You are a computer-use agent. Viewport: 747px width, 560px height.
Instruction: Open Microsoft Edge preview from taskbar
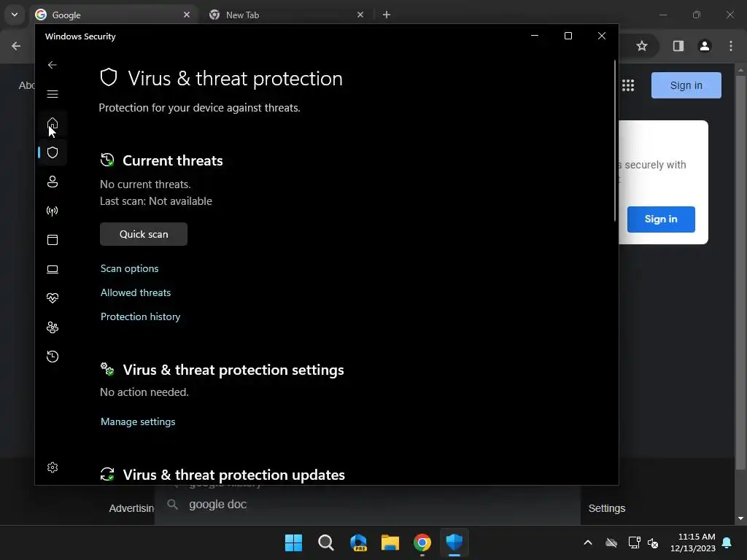[358, 542]
